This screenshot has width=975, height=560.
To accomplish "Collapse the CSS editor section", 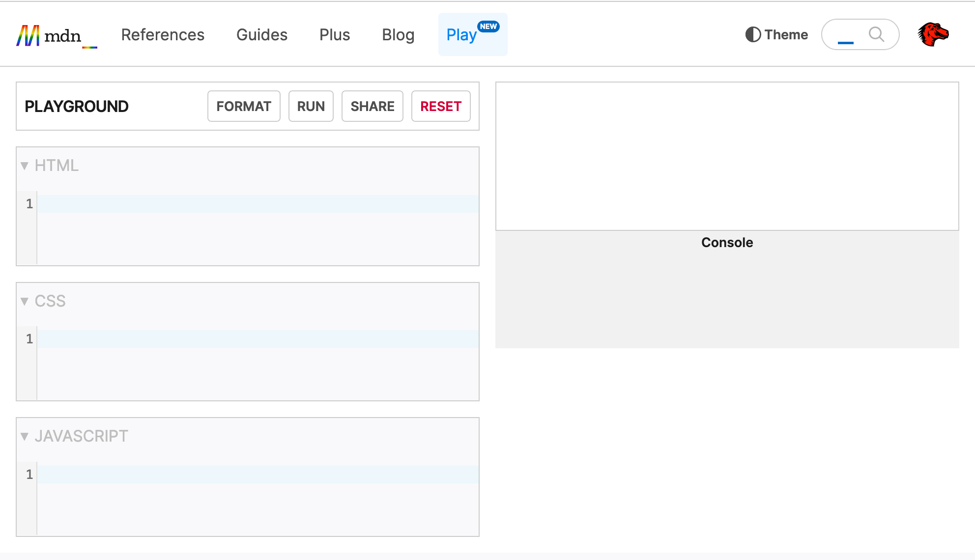I will [x=25, y=301].
